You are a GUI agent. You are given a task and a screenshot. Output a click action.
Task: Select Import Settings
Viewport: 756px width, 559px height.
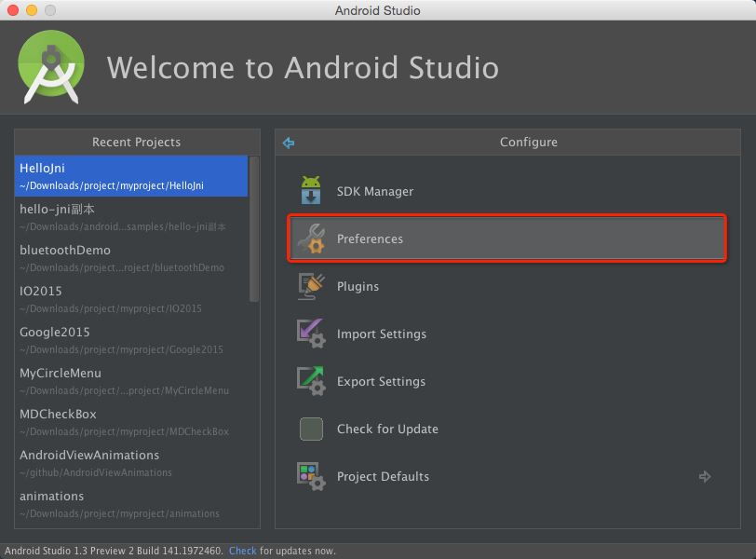pos(506,334)
